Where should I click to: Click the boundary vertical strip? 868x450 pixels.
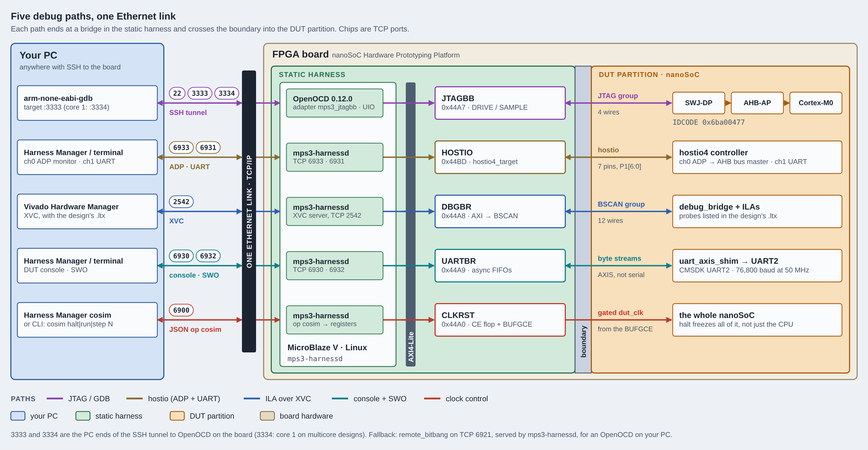(583, 219)
